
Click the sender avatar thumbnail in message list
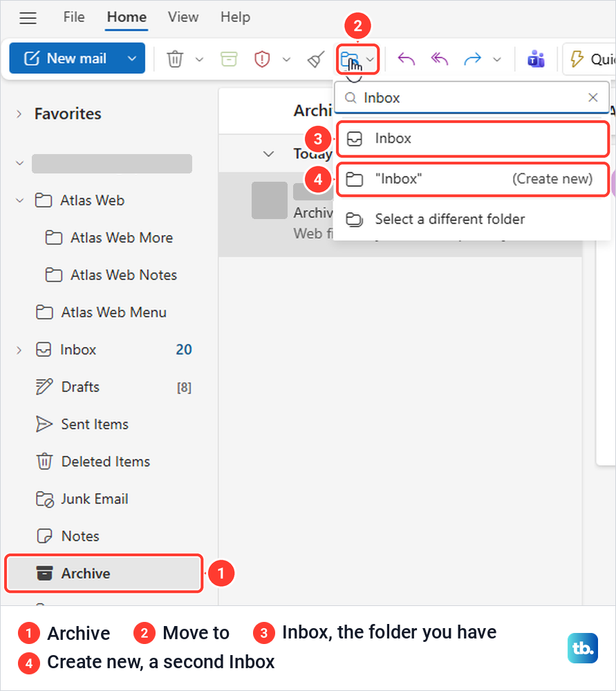point(270,200)
